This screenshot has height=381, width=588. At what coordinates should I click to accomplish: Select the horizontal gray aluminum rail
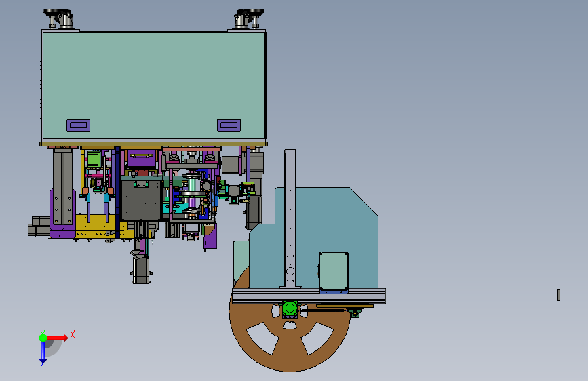pos(309,296)
